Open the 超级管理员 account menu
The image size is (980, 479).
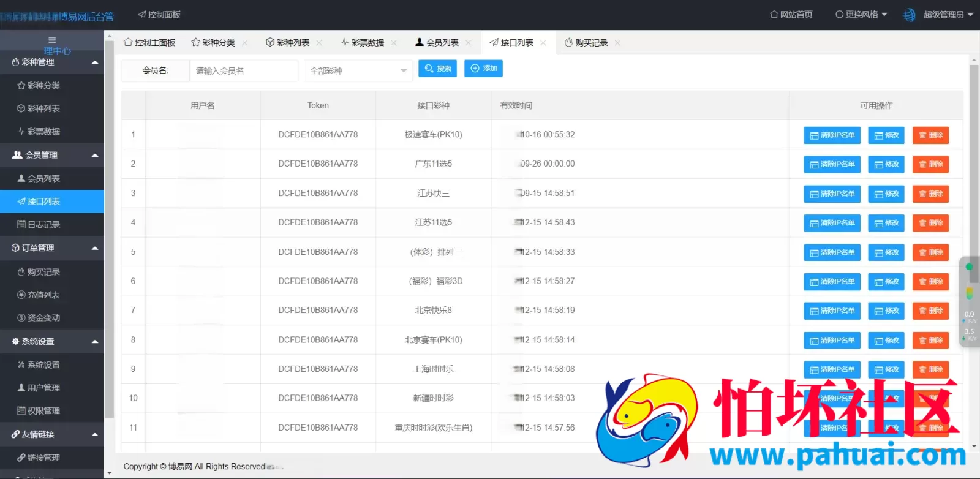pyautogui.click(x=948, y=15)
